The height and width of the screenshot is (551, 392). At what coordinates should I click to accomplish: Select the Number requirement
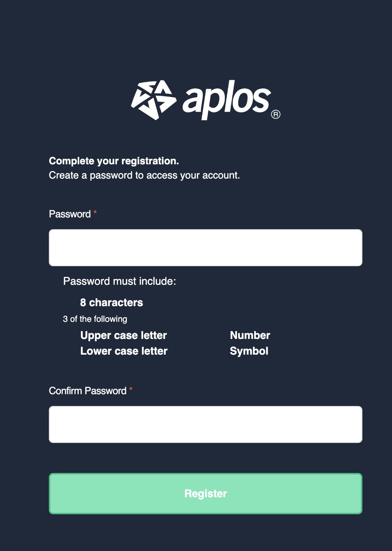(250, 335)
